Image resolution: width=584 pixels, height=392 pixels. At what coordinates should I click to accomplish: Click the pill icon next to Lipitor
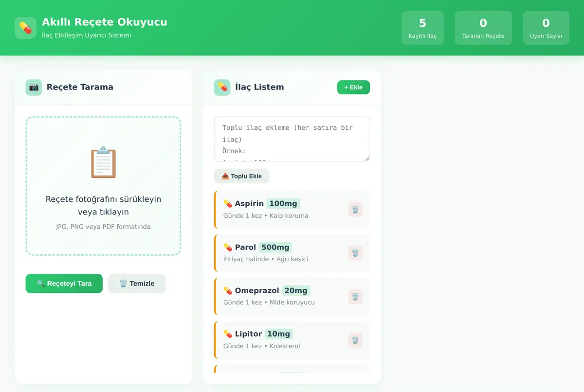(x=228, y=334)
